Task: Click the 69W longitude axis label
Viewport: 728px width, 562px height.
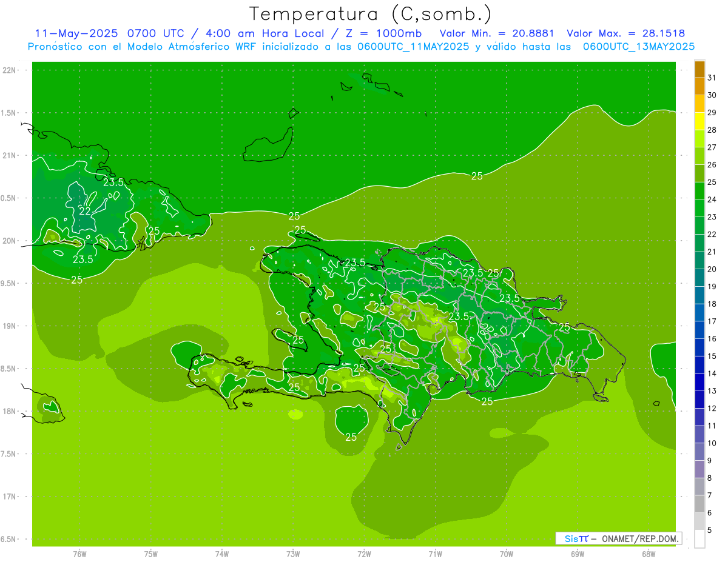Action: [578, 555]
